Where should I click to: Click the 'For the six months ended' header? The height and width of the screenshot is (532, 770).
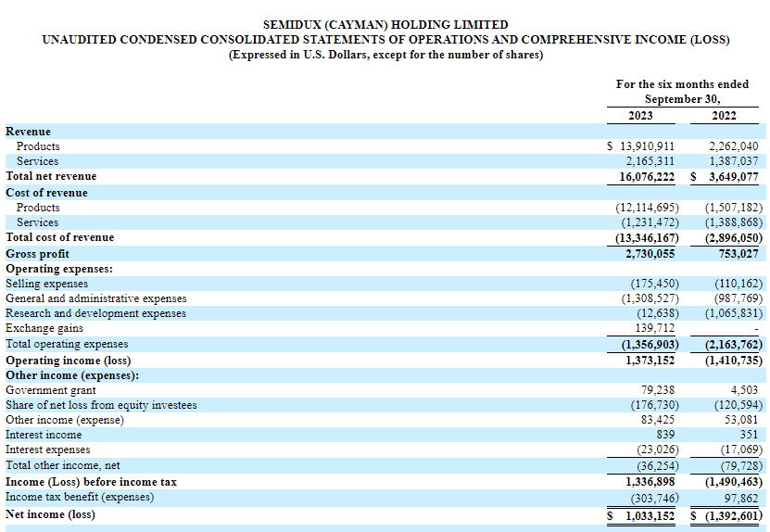point(682,84)
